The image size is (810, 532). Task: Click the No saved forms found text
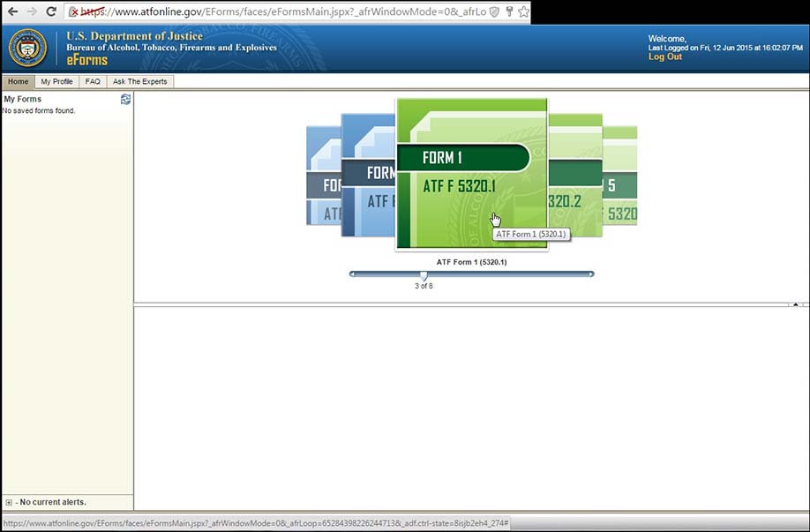[39, 110]
